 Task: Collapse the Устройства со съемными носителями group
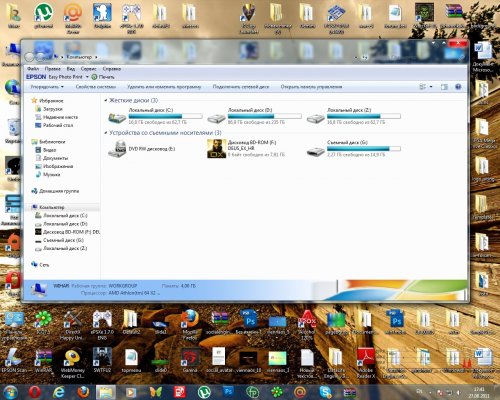(106, 133)
